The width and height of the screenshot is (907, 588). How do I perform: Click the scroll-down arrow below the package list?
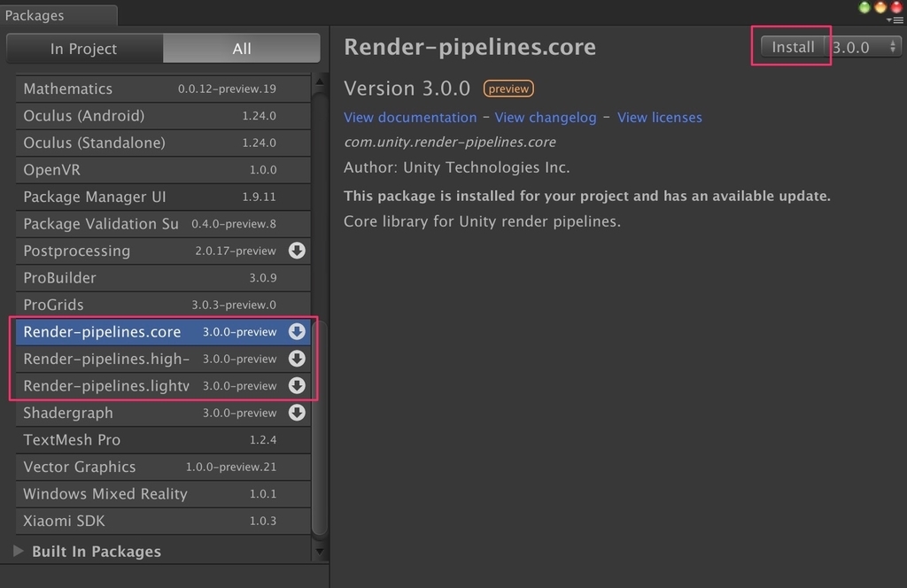pyautogui.click(x=320, y=551)
